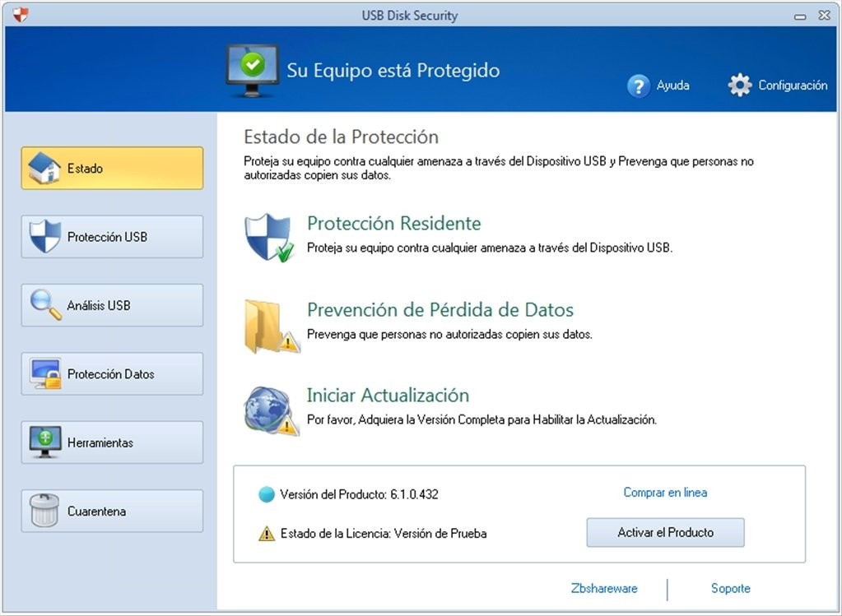Open the Herramientas panel
The image size is (842, 616).
[112, 442]
